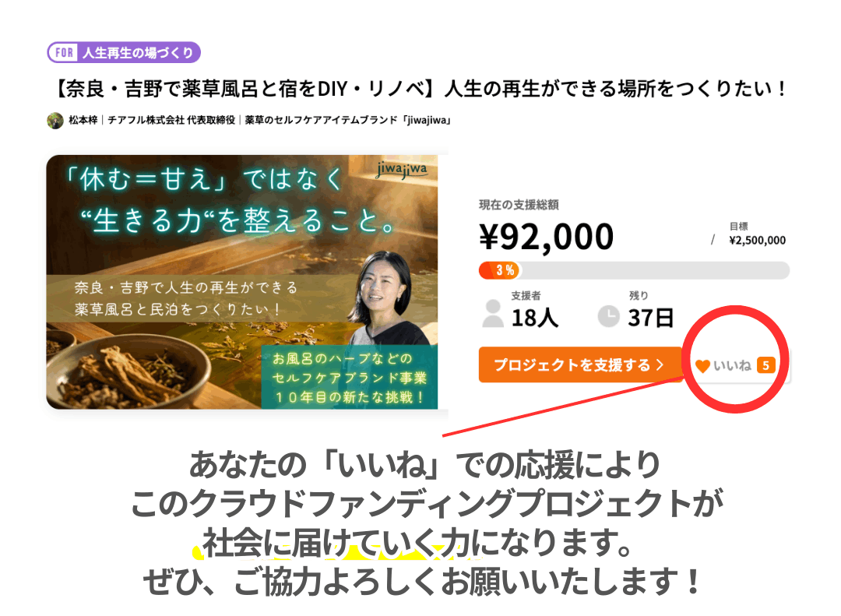Click the jiwajiwa logo on the banner
This screenshot has width=841, height=616.
pos(402,170)
